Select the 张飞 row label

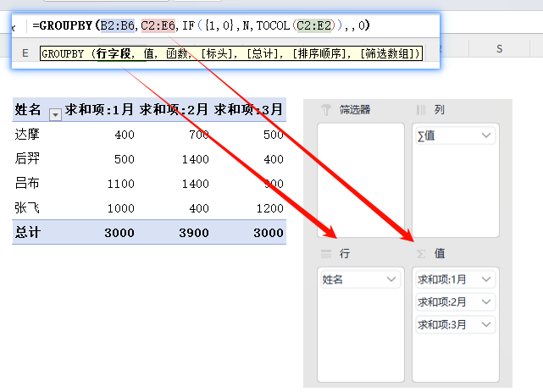pyautogui.click(x=27, y=208)
